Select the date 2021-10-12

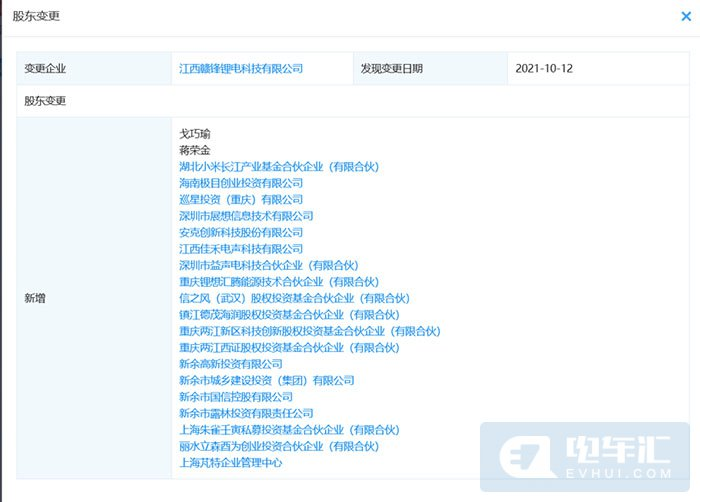pyautogui.click(x=544, y=69)
